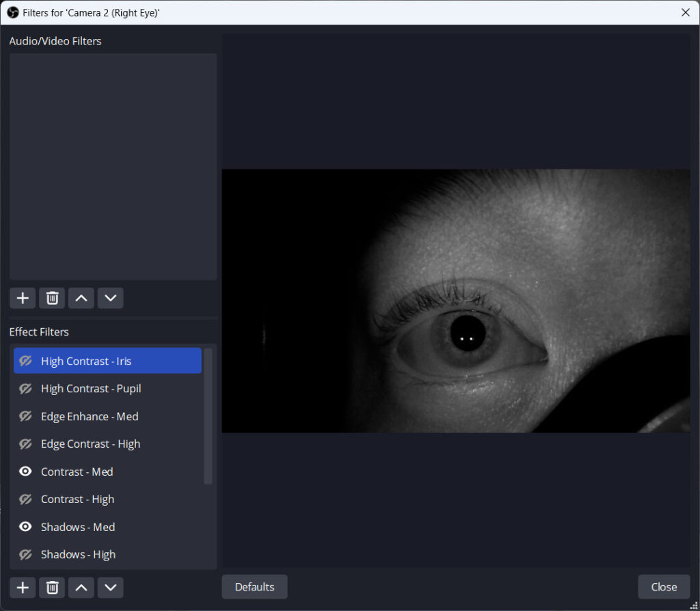
Task: Move the selected audio filter down
Action: [110, 298]
